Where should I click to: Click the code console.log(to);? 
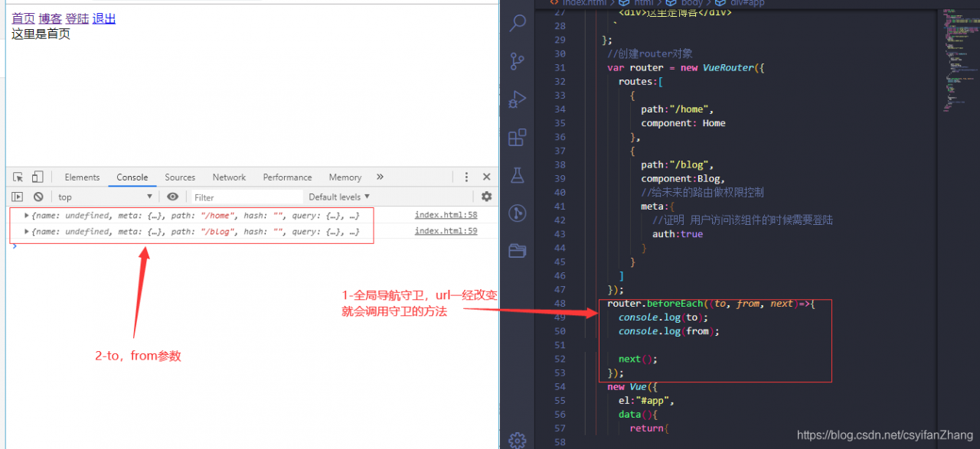[663, 317]
